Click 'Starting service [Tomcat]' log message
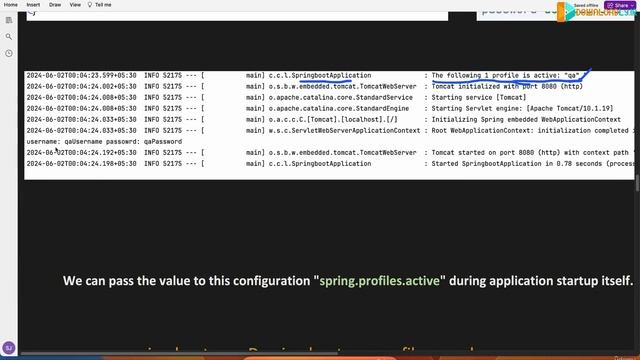Image resolution: width=640 pixels, height=360 pixels. click(479, 98)
